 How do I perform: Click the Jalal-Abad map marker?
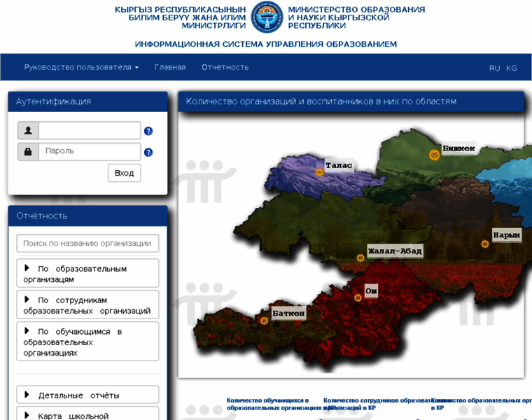tap(361, 258)
